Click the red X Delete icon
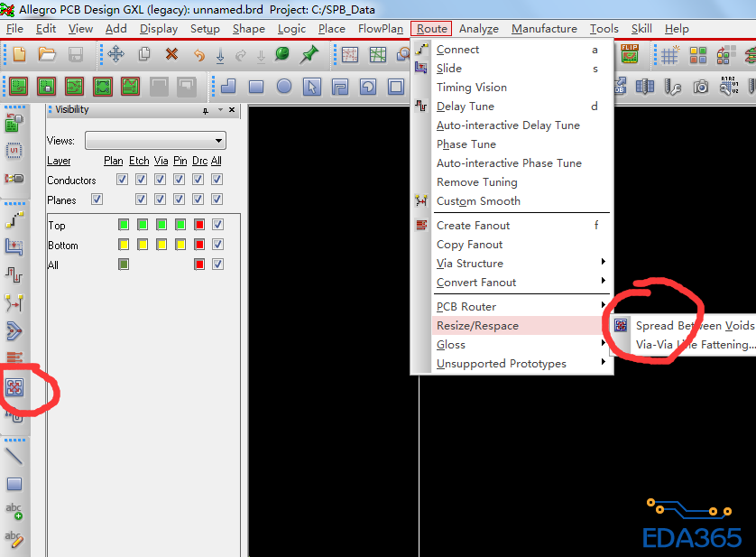 tap(171, 53)
